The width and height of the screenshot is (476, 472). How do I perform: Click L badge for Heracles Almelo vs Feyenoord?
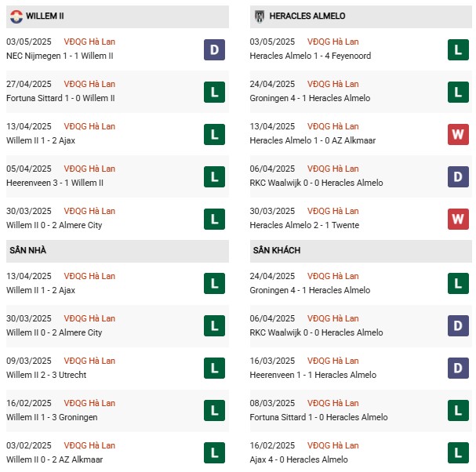point(458,49)
